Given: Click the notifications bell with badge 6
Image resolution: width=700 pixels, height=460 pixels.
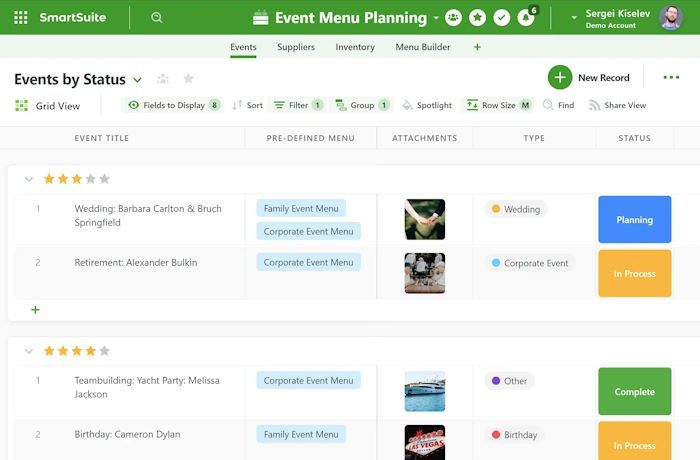Looking at the screenshot, I should [x=526, y=17].
